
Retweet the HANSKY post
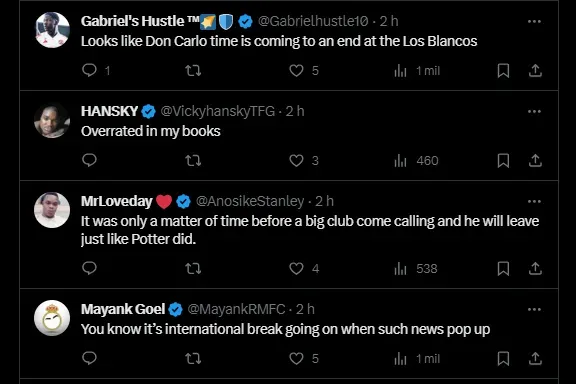(x=193, y=161)
